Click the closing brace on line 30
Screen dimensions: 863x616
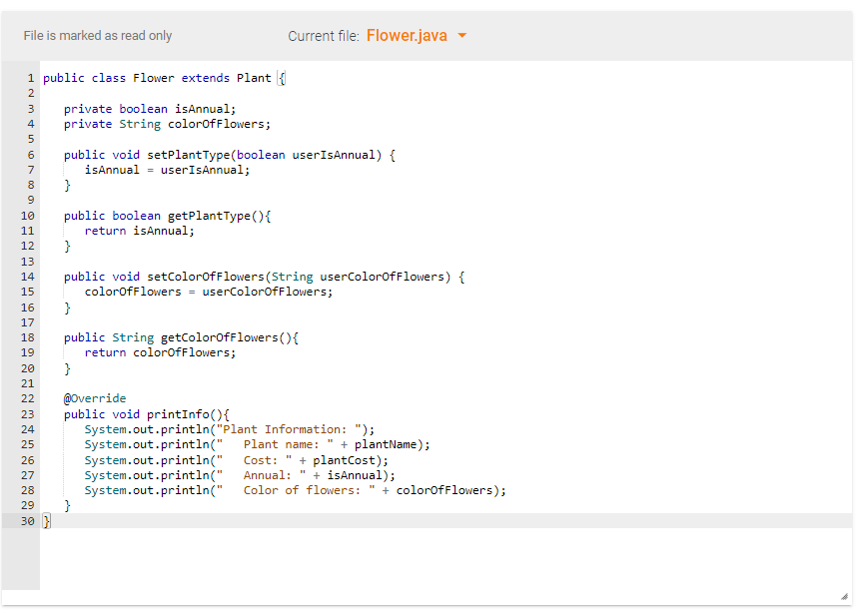[x=46, y=520]
